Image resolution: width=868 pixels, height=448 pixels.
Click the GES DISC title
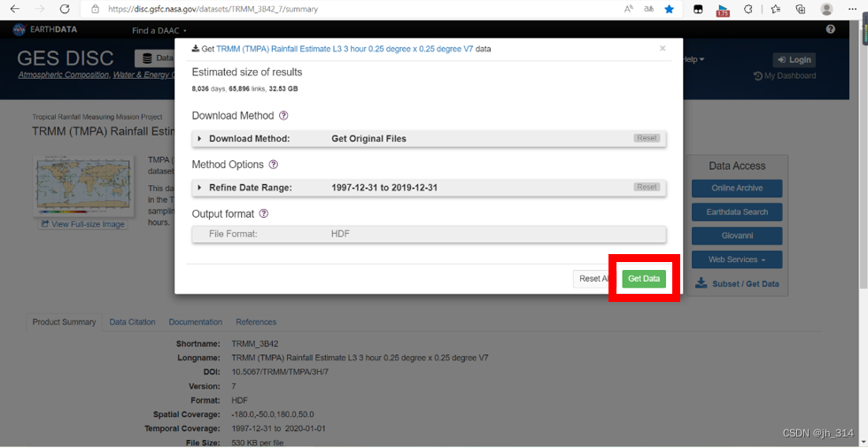point(66,58)
